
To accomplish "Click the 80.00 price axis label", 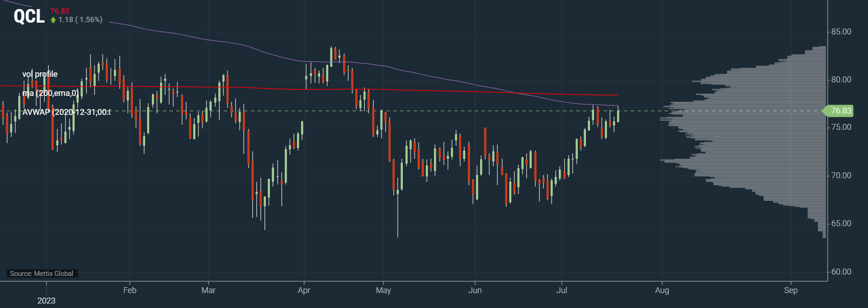I will [841, 80].
